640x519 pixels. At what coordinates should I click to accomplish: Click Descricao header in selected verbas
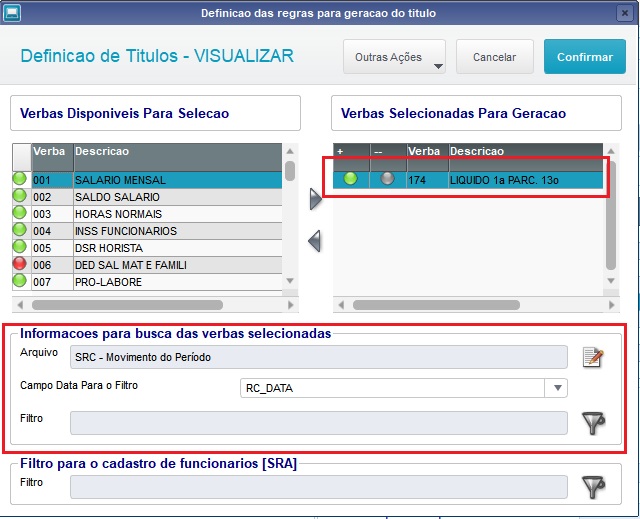click(x=526, y=157)
